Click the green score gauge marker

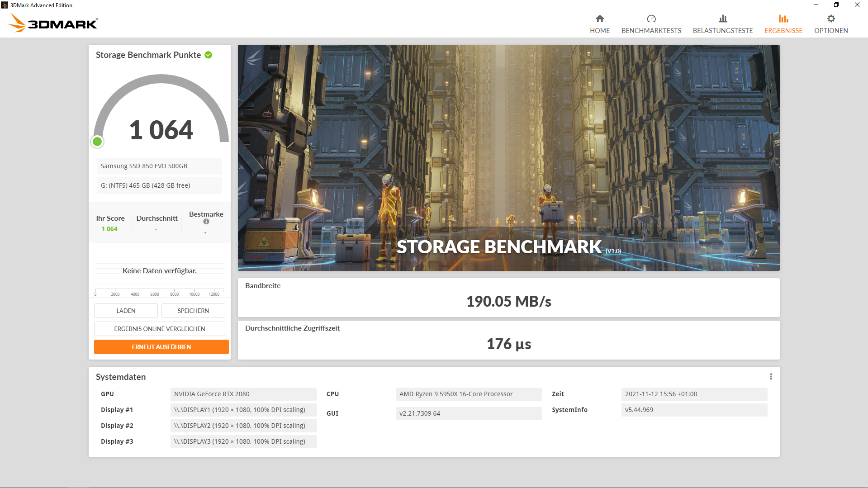[x=97, y=142]
